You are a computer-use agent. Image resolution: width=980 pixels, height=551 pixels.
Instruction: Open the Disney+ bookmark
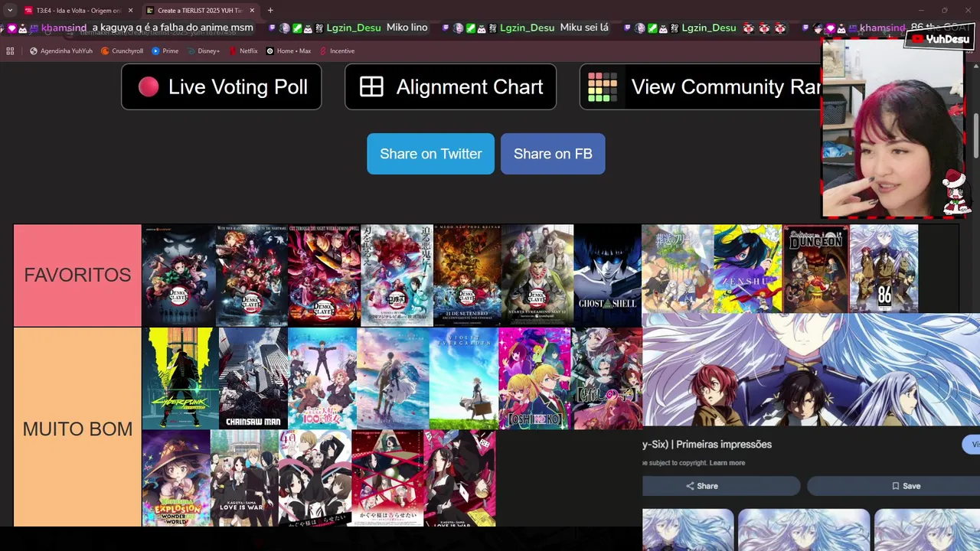203,51
